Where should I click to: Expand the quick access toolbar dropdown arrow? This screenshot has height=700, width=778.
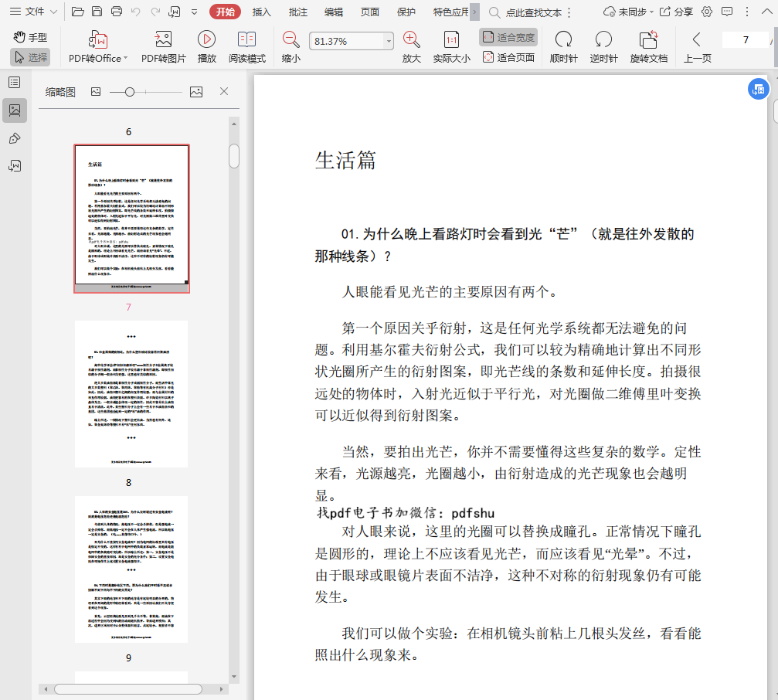point(195,12)
